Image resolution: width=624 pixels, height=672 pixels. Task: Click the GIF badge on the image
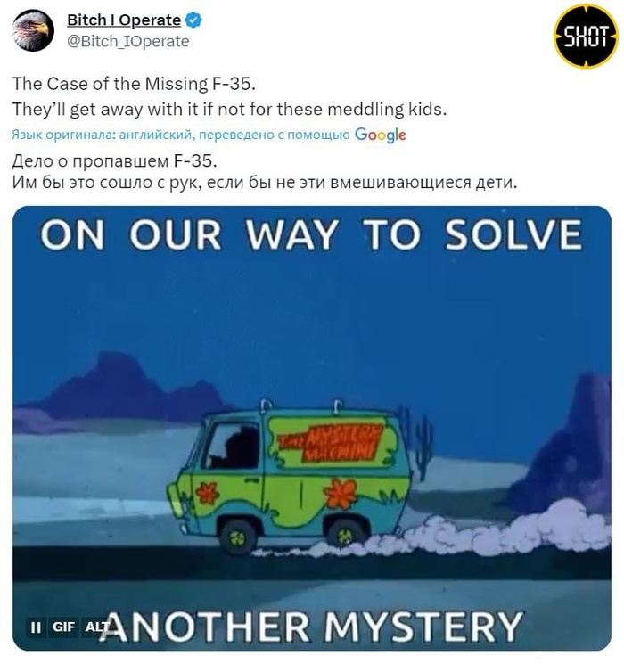tap(63, 627)
